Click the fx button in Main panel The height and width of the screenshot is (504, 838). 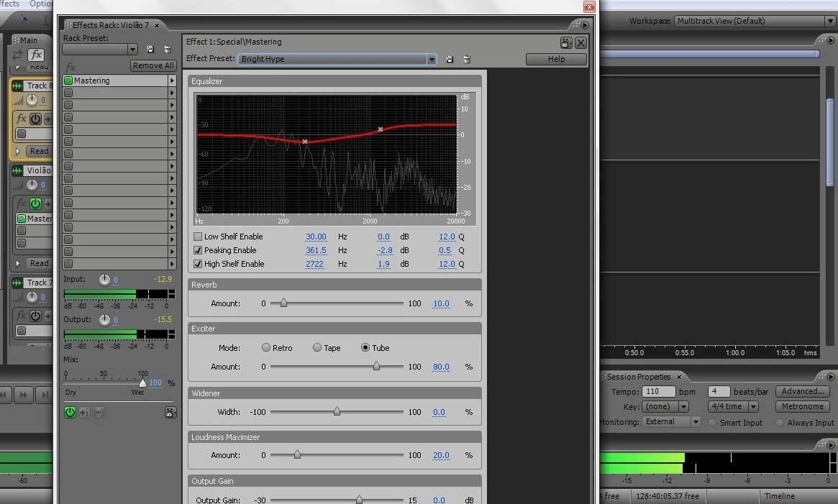click(x=36, y=55)
